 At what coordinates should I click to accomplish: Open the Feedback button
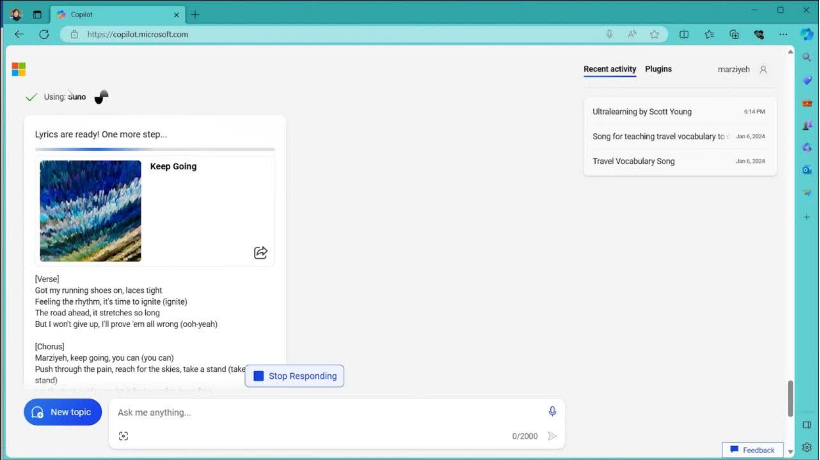[753, 450]
